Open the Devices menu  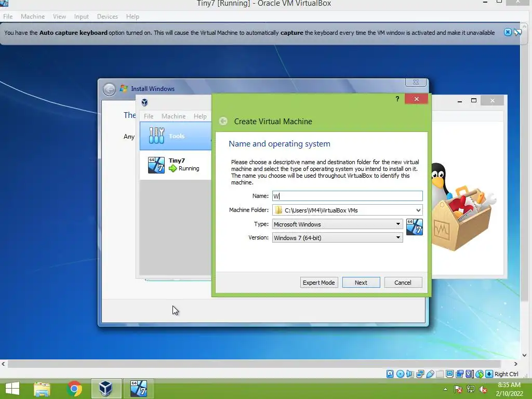(107, 16)
